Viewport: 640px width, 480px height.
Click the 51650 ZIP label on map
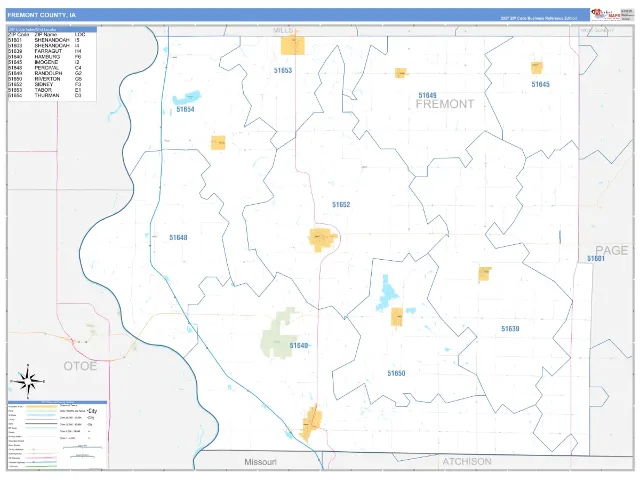pos(396,373)
